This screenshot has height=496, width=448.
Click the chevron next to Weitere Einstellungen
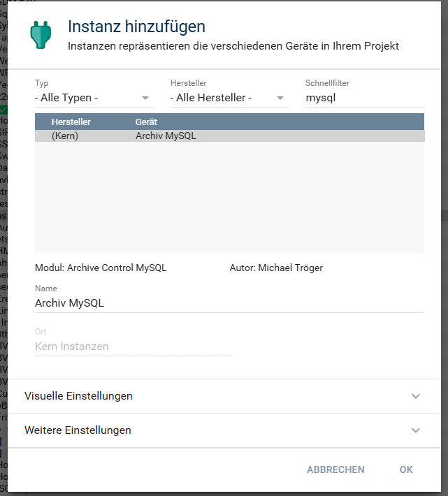(416, 430)
